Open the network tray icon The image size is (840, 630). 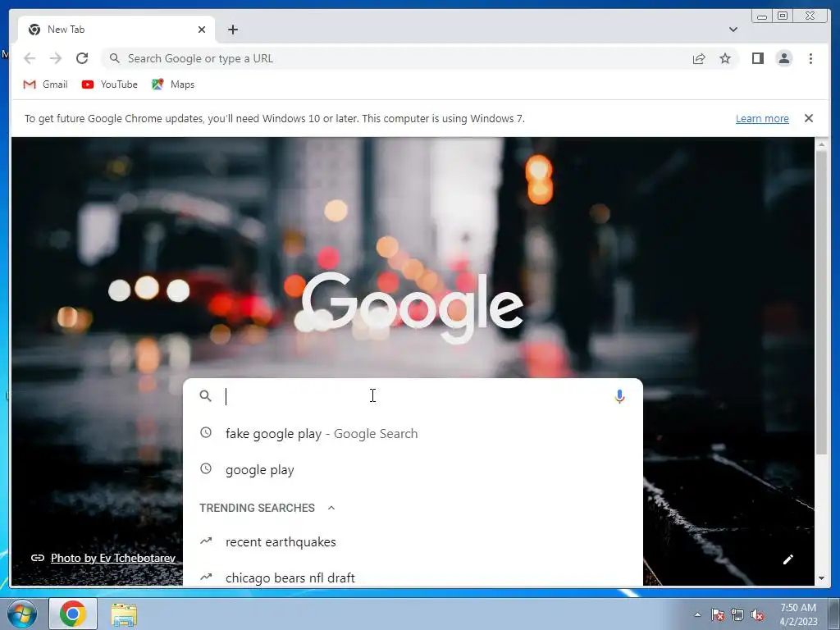[737, 614]
